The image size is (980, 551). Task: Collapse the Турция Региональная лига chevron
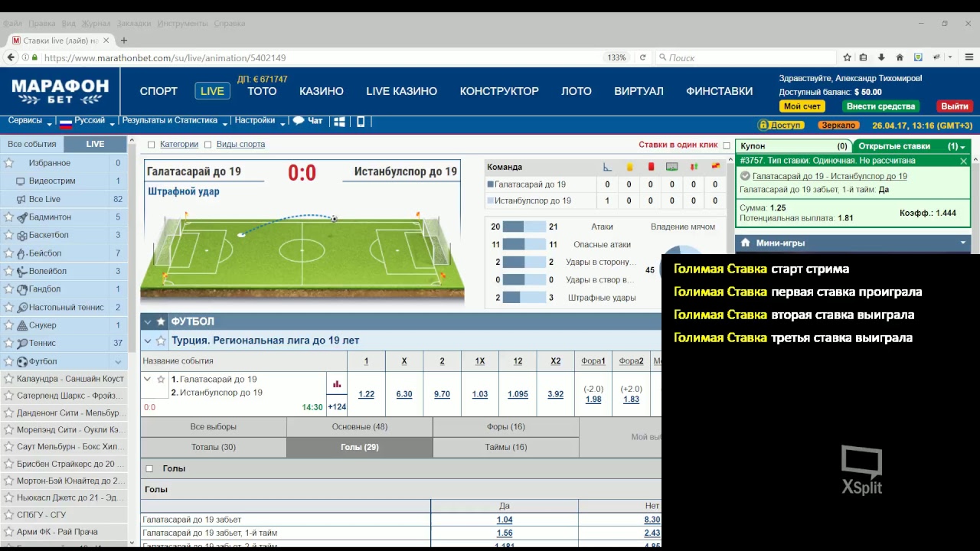click(148, 341)
